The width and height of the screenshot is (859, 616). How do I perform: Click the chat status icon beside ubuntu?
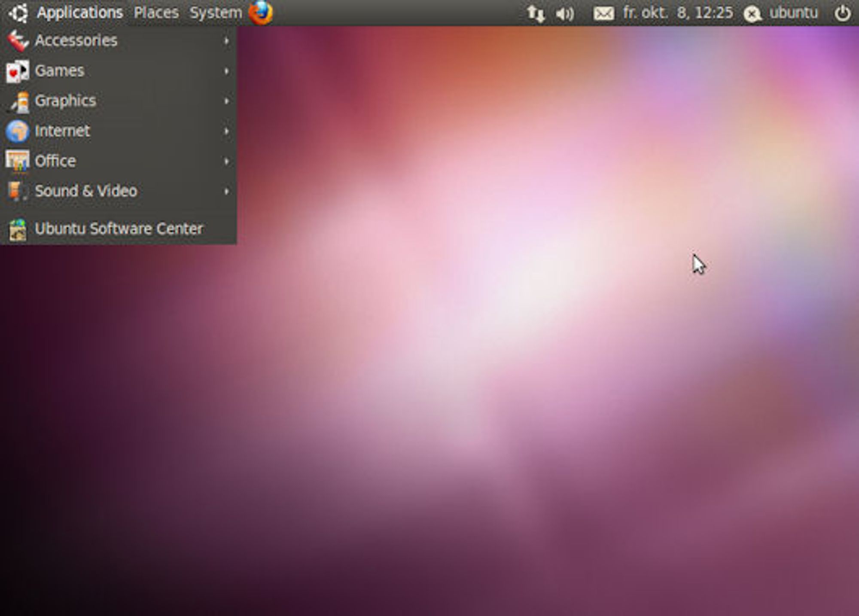pos(752,14)
